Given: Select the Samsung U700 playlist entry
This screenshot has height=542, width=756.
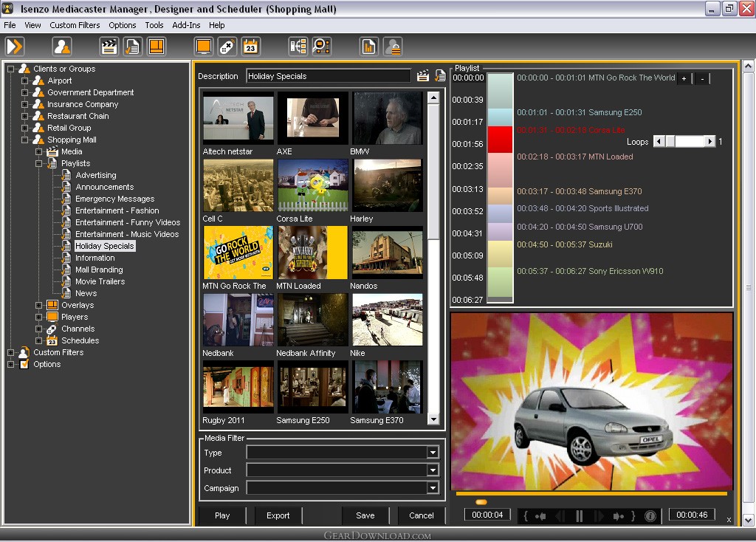Looking at the screenshot, I should point(580,227).
